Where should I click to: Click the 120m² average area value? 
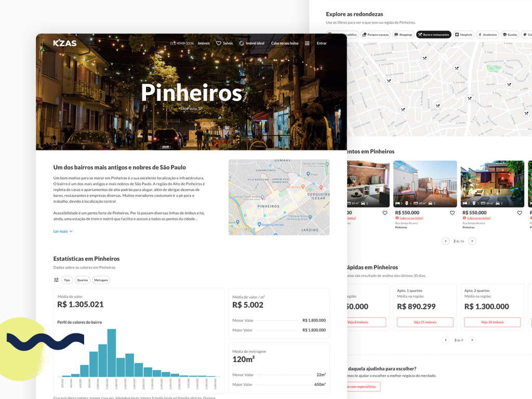(244, 360)
